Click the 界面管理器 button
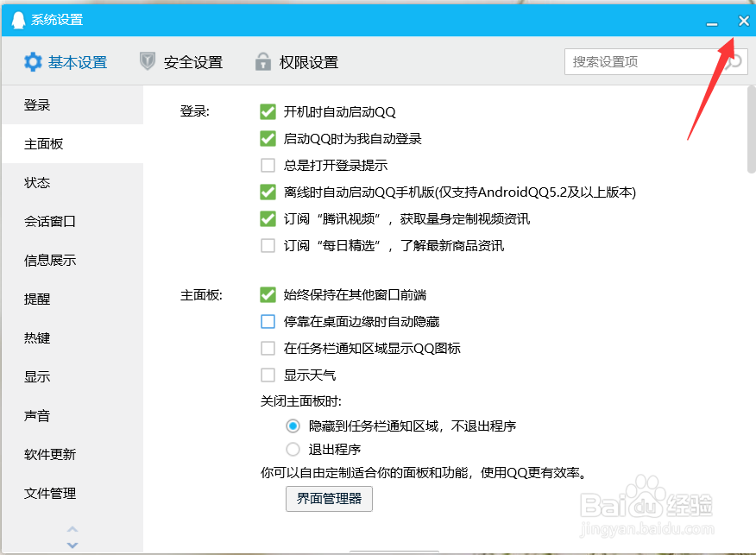Screen dimensions: 756x555 329,499
